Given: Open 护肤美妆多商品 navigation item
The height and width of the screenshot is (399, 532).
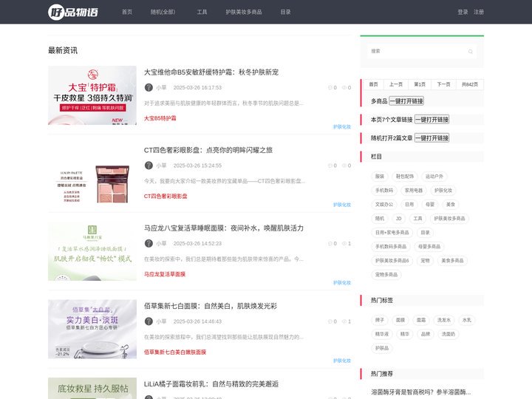Looking at the screenshot, I should pyautogui.click(x=244, y=12).
